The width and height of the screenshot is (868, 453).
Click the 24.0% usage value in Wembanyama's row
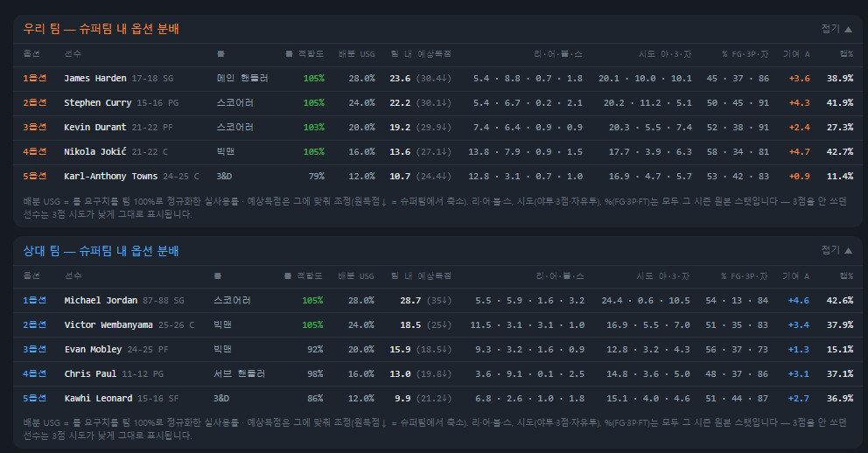[x=361, y=324]
